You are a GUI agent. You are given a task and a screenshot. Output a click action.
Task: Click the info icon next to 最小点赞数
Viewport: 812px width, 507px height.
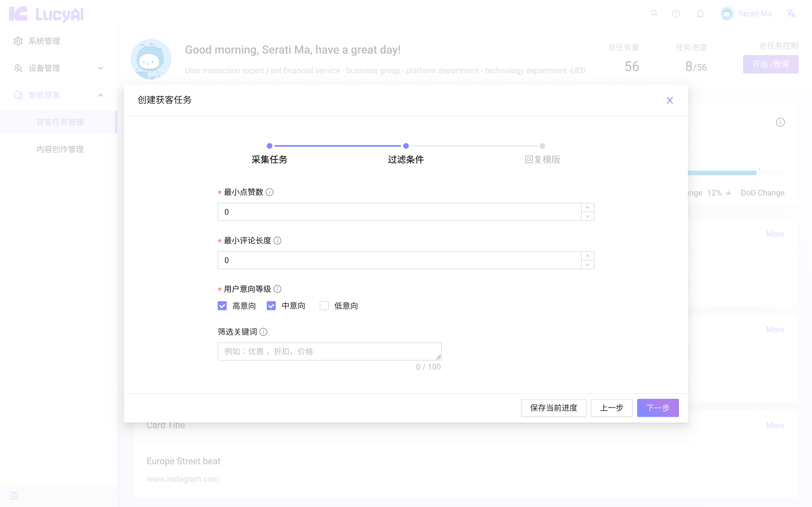pos(270,192)
